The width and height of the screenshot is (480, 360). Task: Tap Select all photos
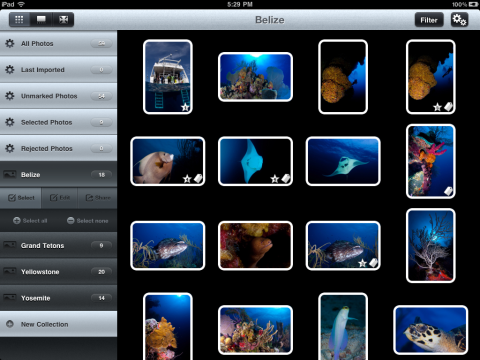point(30,221)
